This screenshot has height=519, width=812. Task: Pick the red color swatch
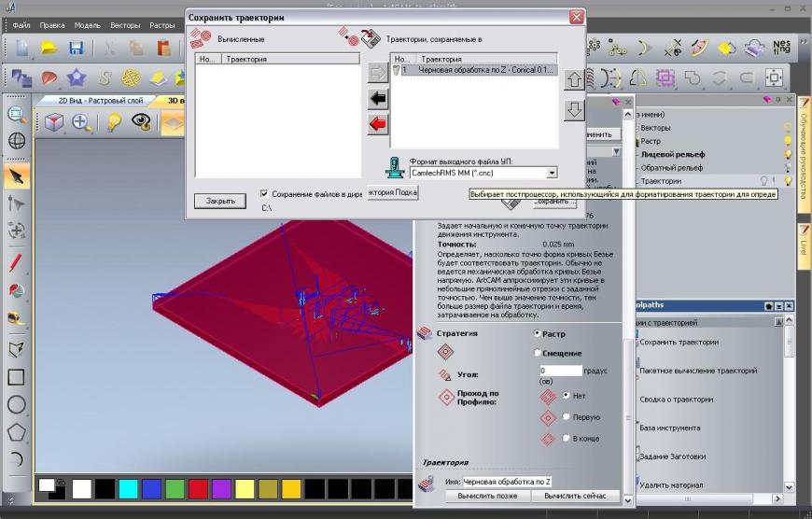[199, 488]
